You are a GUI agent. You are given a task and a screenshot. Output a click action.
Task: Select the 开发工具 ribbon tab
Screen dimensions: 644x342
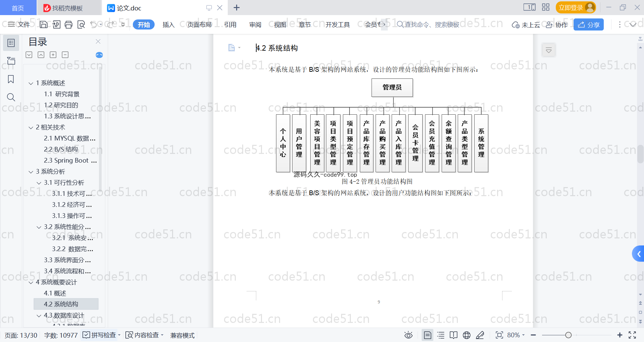[x=337, y=24]
